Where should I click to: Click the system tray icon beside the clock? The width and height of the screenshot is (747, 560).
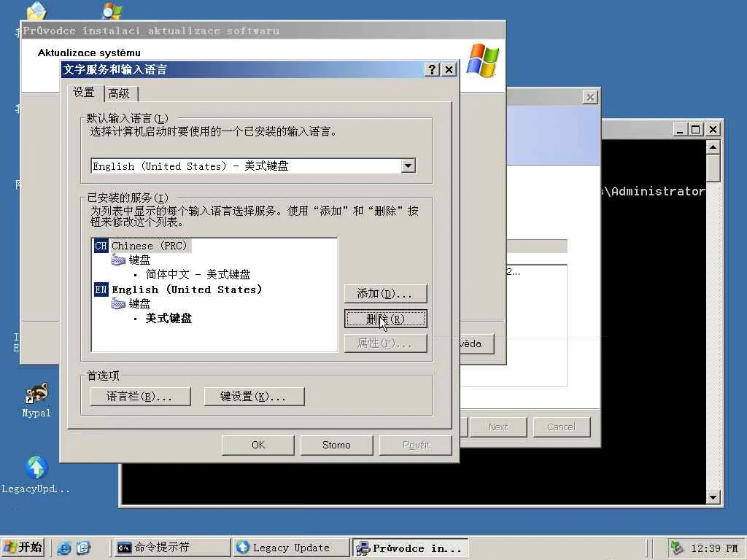676,548
